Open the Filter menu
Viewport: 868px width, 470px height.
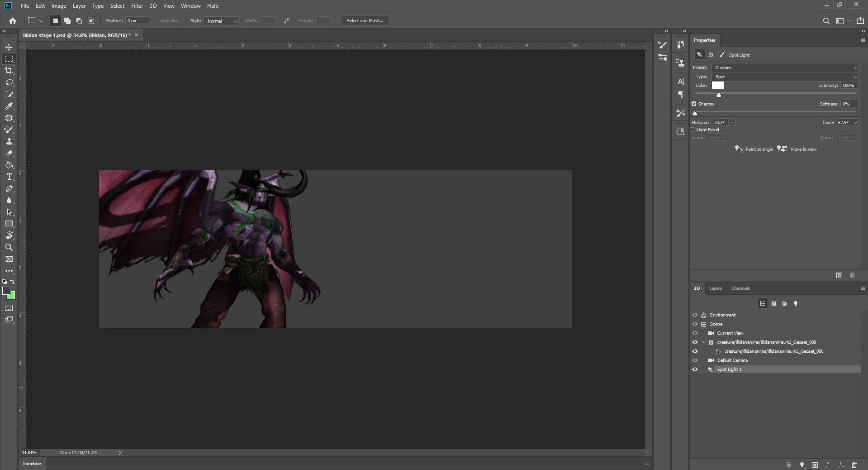pos(137,6)
